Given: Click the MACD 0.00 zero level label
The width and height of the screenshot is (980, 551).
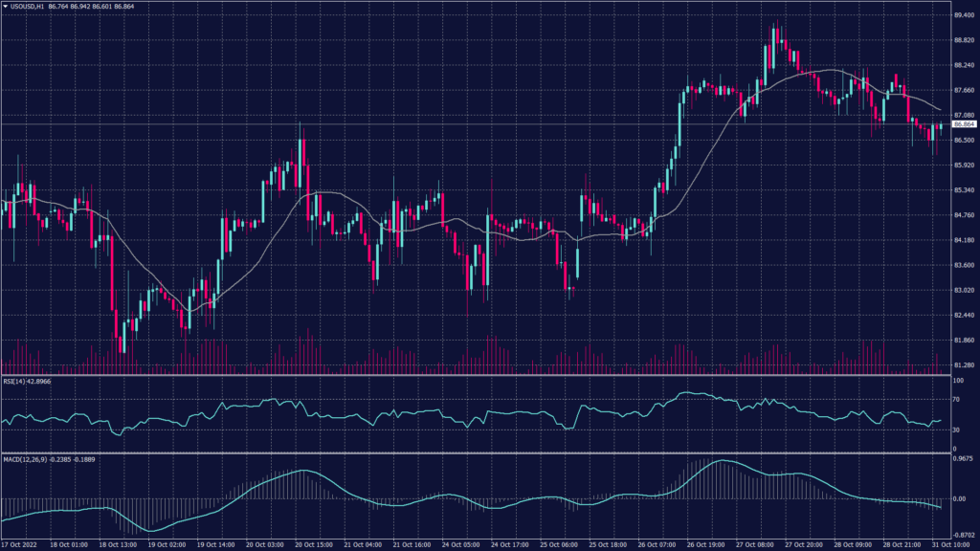Looking at the screenshot, I should click(959, 498).
